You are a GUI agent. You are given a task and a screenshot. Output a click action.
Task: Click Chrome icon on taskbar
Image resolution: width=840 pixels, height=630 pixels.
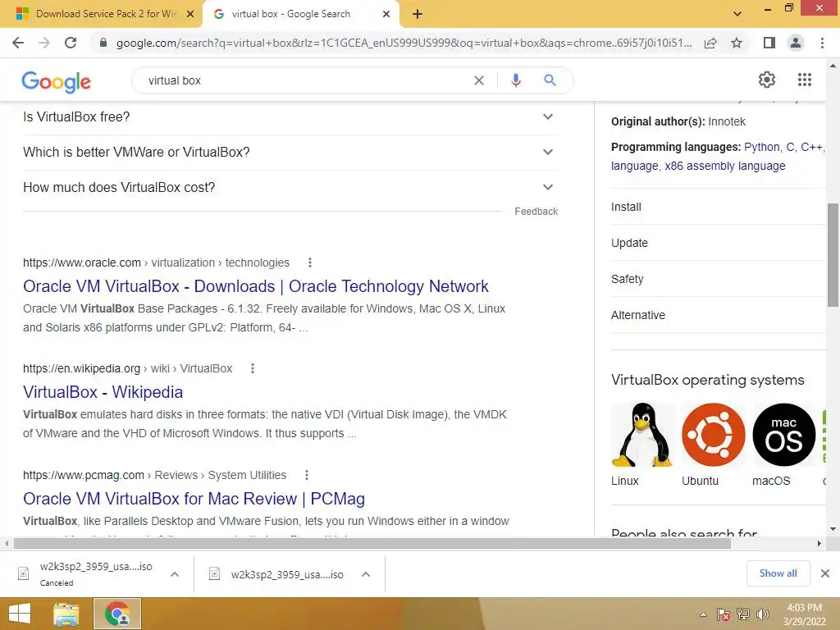[117, 614]
